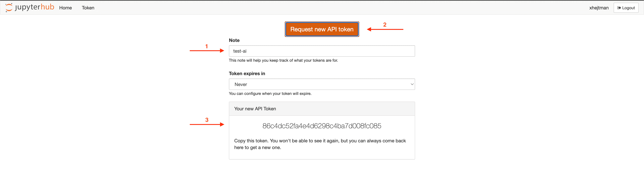
Task: Click the red arrow pointing at token panel
Action: 207,124
